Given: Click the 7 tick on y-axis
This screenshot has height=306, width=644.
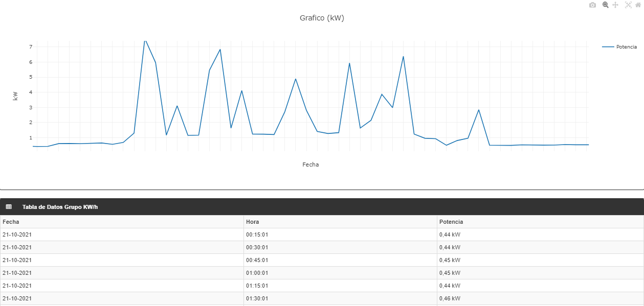Looking at the screenshot, I should click(x=31, y=47).
